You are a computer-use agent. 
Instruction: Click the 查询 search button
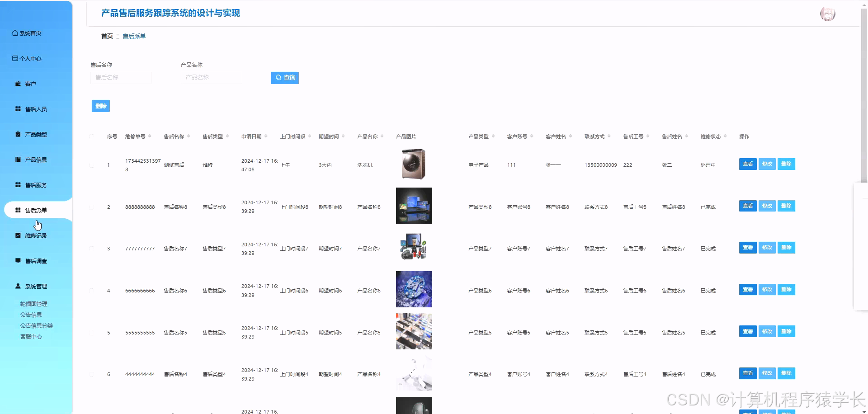[x=285, y=77]
